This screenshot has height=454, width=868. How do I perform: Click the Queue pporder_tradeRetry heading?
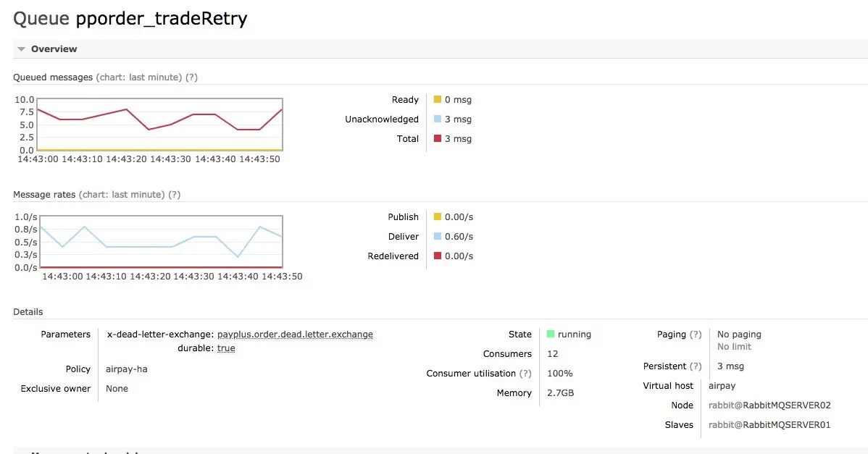130,19
